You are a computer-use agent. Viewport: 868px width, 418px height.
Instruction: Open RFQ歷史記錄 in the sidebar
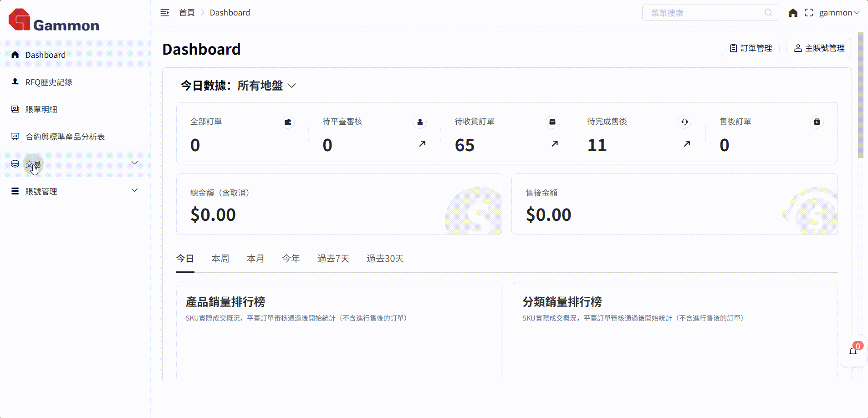pos(49,82)
